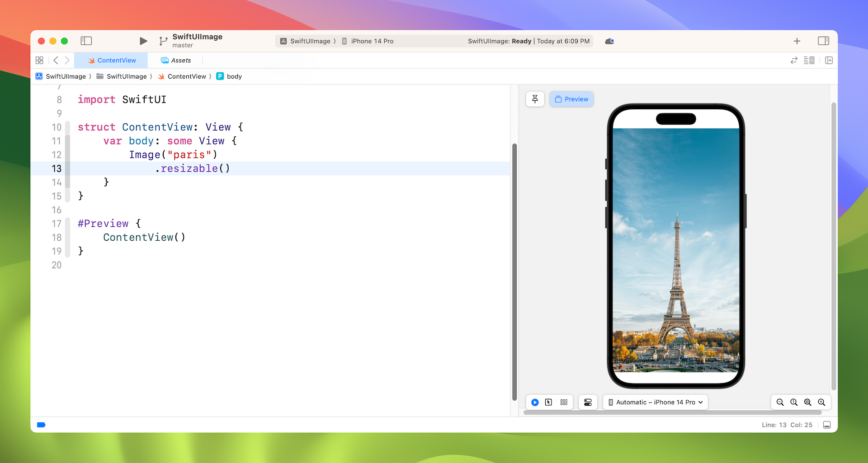Open related items grid menu
Viewport: 868px width, 463px height.
click(x=39, y=60)
